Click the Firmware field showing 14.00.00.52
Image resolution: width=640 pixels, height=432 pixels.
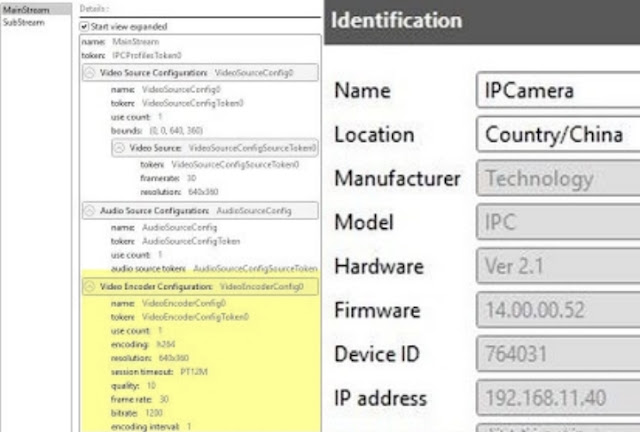558,310
